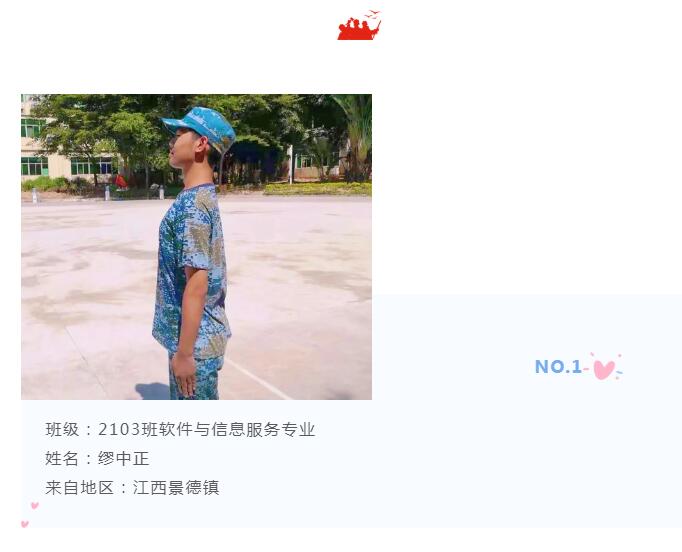Click the red soldiers silhouette icon
Image resolution: width=682 pixels, height=552 pixels.
pos(359,29)
